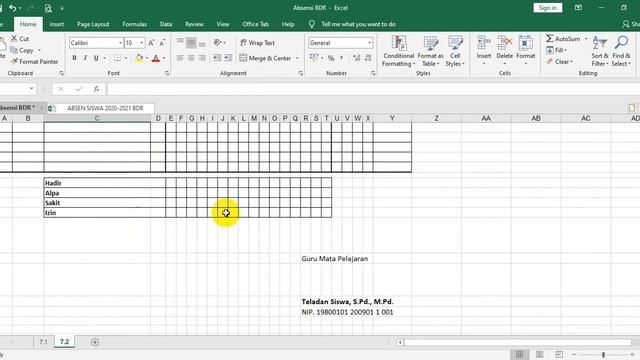640x360 pixels.
Task: Click Decrease Indent icon
Action: point(217,58)
